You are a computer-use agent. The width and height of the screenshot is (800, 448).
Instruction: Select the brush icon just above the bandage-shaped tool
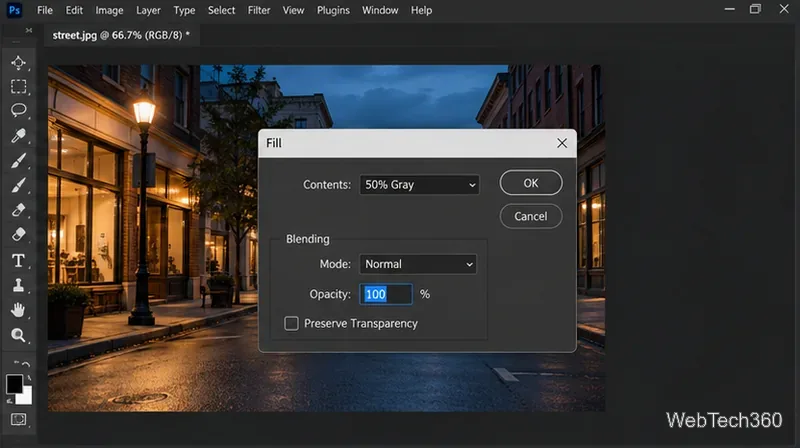[18, 185]
